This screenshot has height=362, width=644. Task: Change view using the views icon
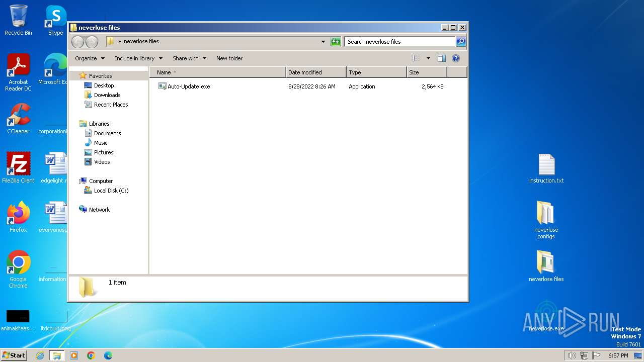(416, 58)
